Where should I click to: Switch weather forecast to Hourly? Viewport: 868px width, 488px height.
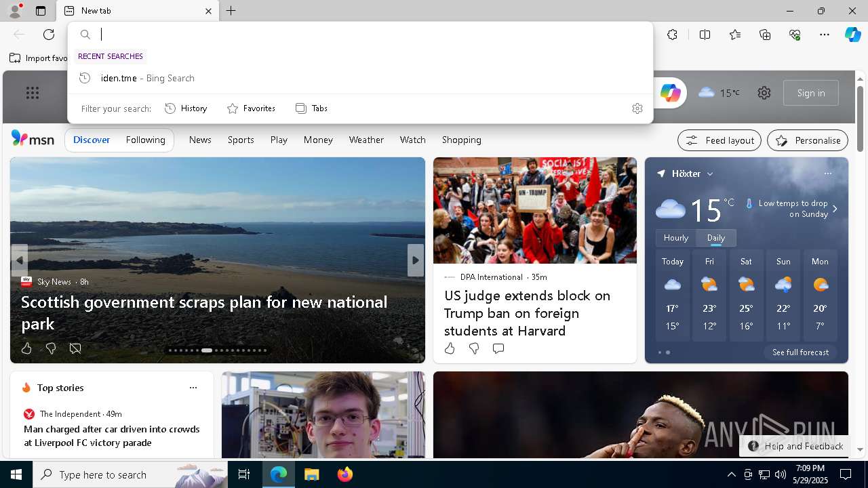pyautogui.click(x=676, y=238)
